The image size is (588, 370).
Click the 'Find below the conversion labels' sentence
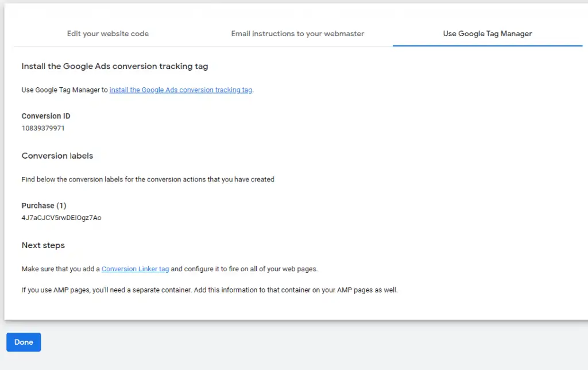pyautogui.click(x=148, y=179)
